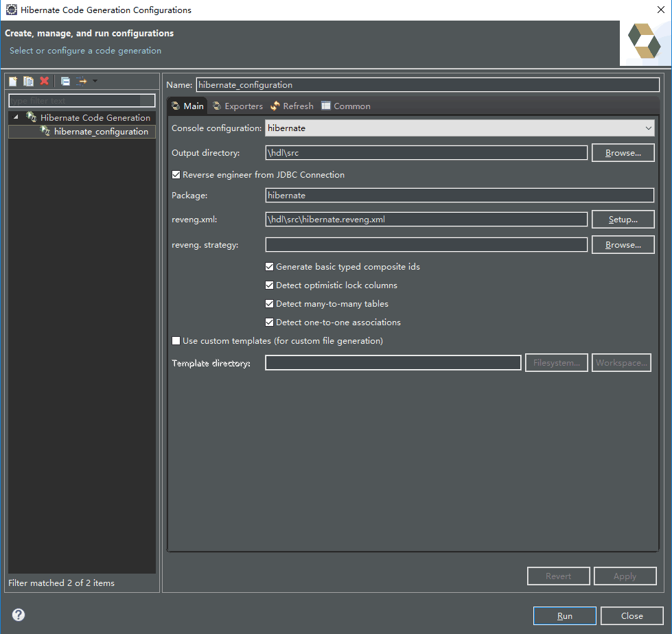
Task: Click the New launch configuration icon
Action: pyautogui.click(x=13, y=81)
